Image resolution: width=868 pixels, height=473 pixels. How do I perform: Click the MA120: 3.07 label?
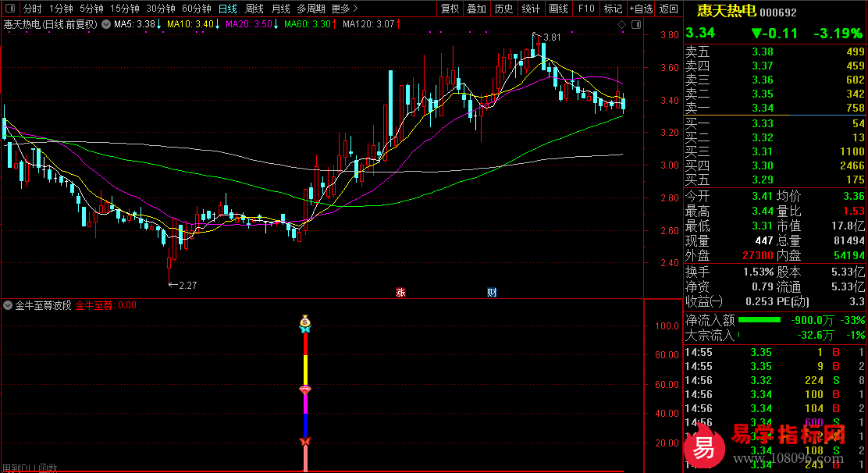[368, 24]
